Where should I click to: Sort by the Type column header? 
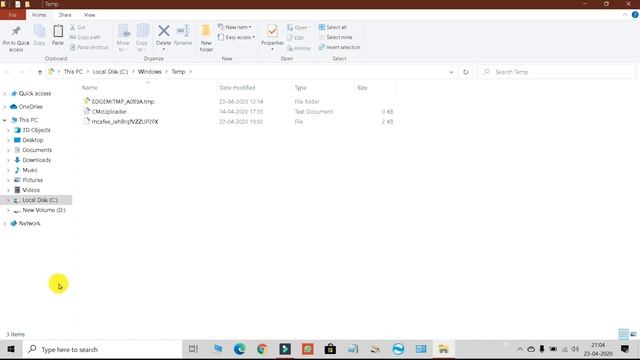(300, 88)
